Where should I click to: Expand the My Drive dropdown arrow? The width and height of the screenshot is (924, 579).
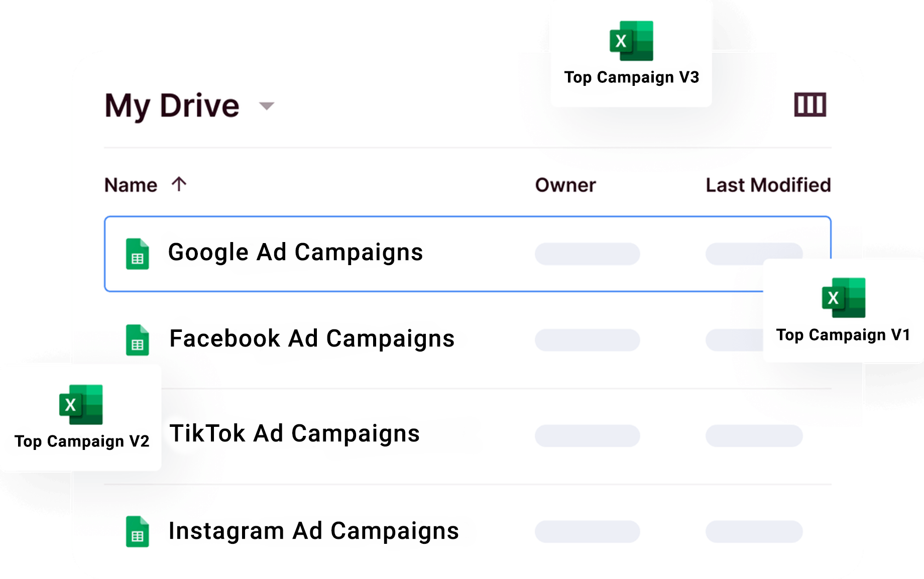pos(266,106)
